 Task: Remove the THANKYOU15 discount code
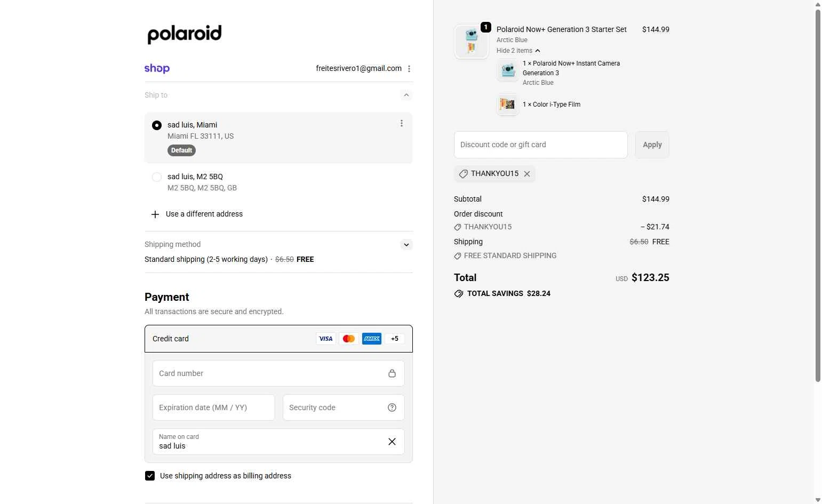[x=527, y=174]
